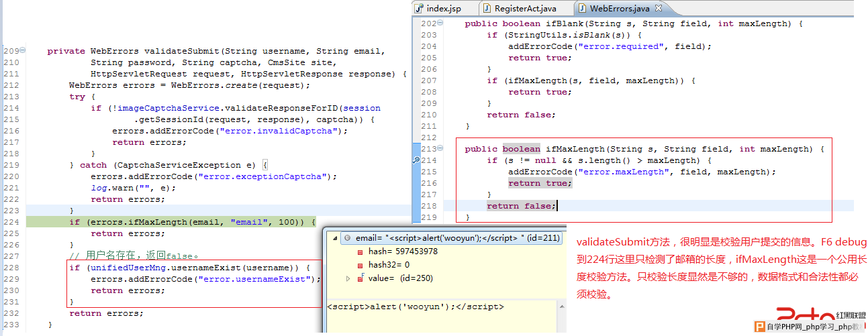Image resolution: width=868 pixels, height=336 pixels.
Task: Click the Java file icon on RegisterAct.java tab
Action: click(487, 8)
